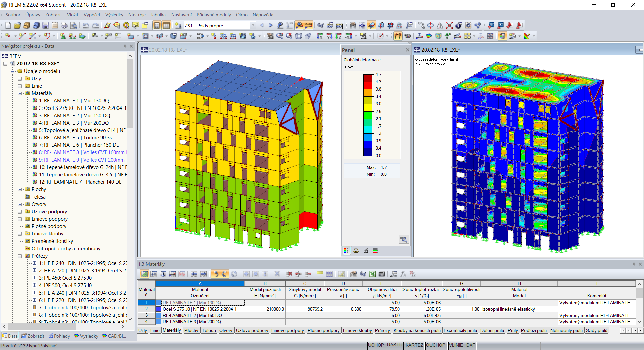Collapse the Průřezy tree node

pos(20,256)
